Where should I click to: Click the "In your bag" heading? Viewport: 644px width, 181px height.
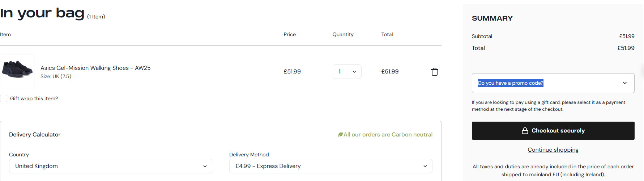42,13
